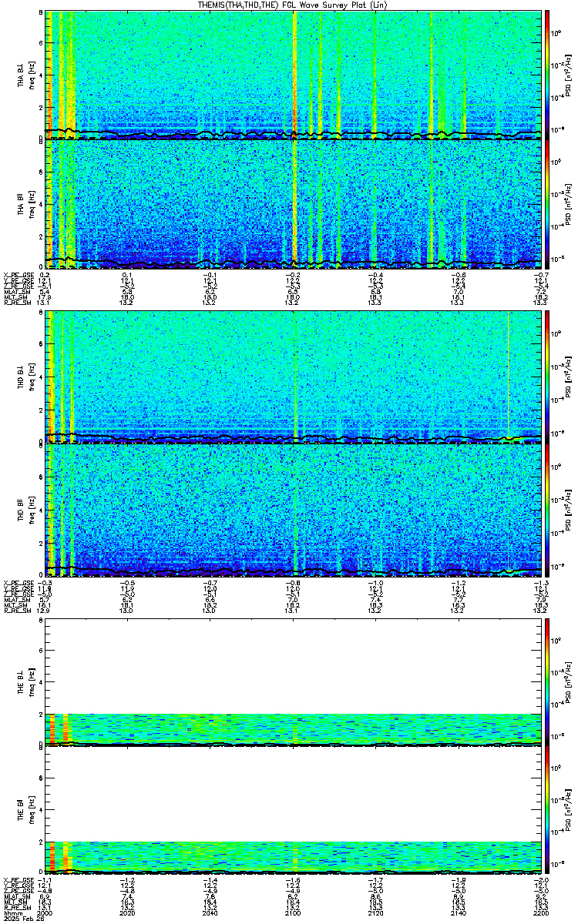
Task: Click the "THD B⊥ freq [Hz]" axis label
Action: (25, 378)
